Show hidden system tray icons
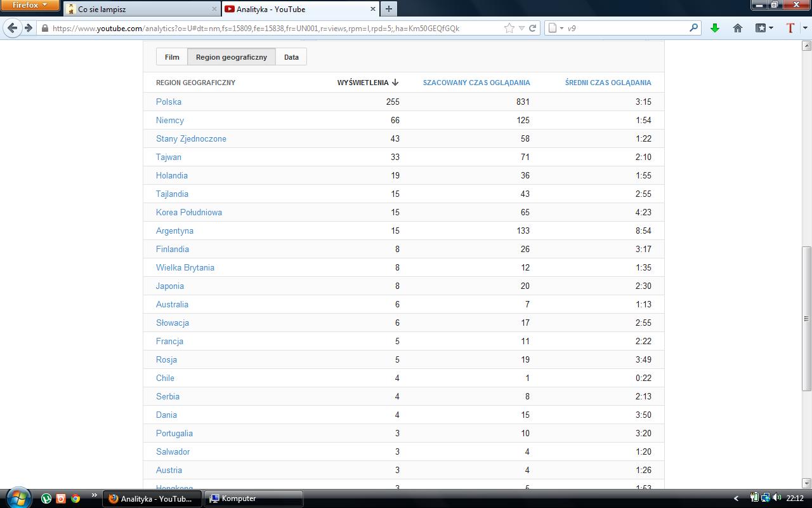 coord(736,498)
